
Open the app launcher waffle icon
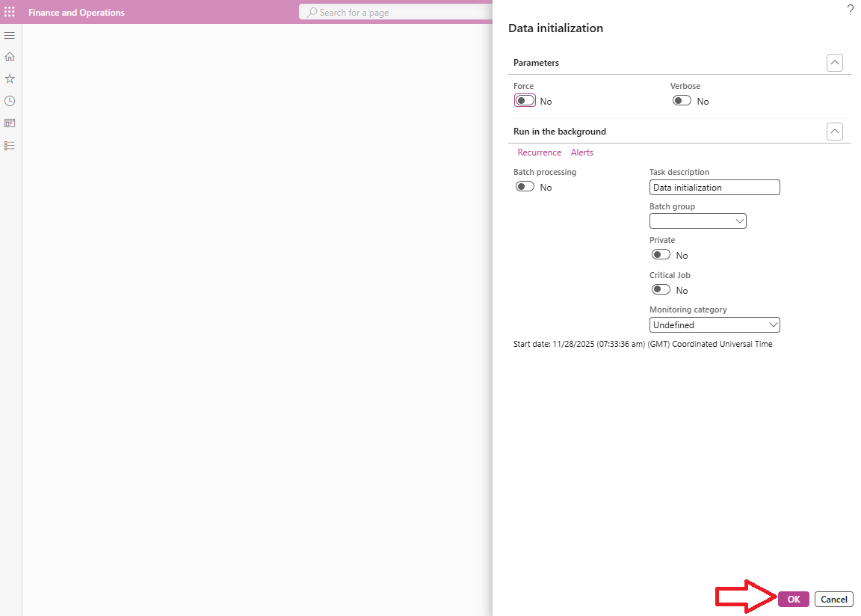tap(10, 12)
